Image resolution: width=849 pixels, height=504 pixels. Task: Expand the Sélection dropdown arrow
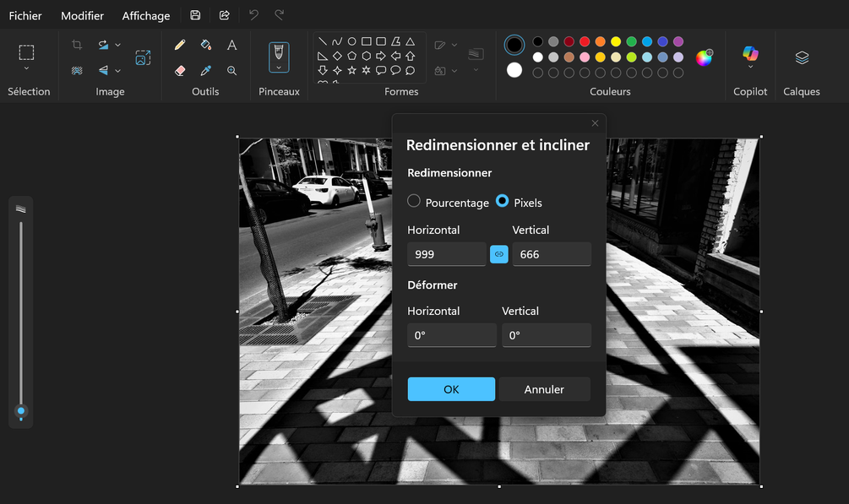(26, 68)
